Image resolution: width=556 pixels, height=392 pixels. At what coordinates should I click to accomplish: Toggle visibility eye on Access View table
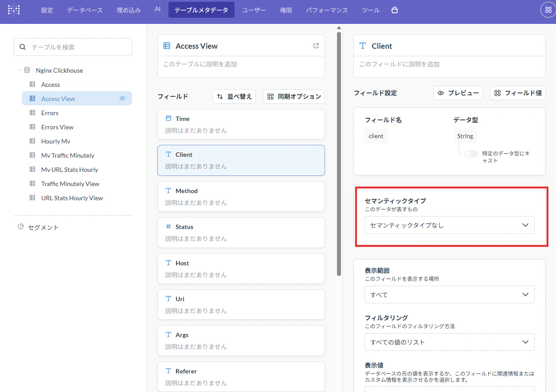(122, 98)
